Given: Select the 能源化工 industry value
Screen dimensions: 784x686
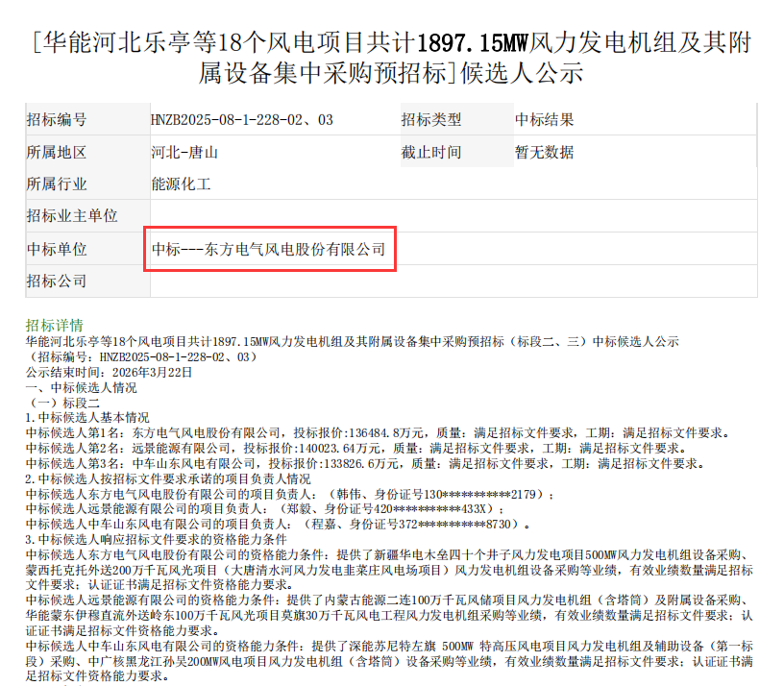Looking at the screenshot, I should tap(181, 184).
